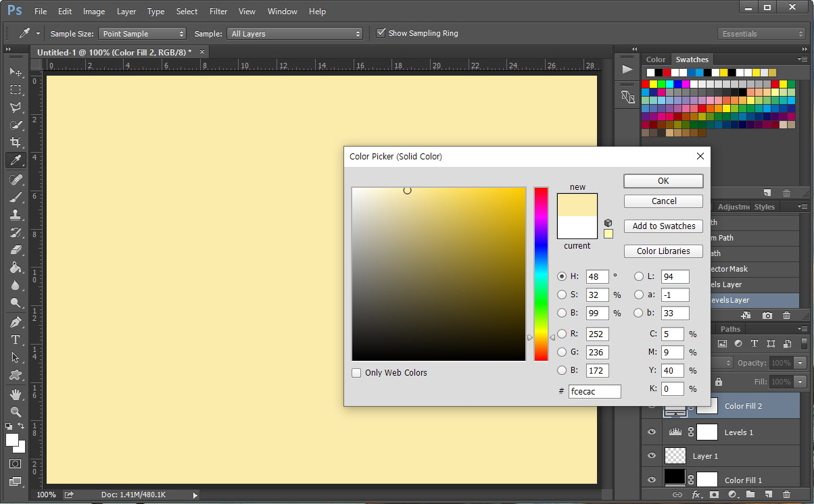This screenshot has height=504, width=814.
Task: Enable Only Web Colors checkbox
Action: click(356, 373)
